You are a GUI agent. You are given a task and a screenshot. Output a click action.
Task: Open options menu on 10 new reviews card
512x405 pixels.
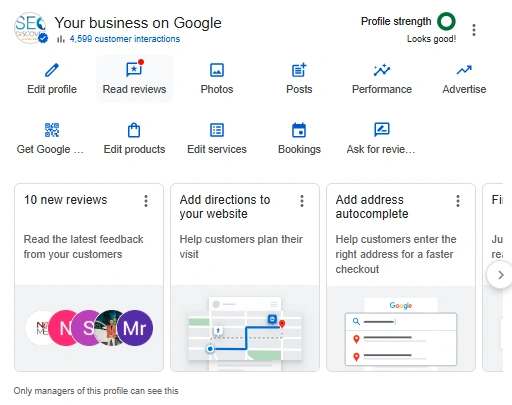[146, 201]
